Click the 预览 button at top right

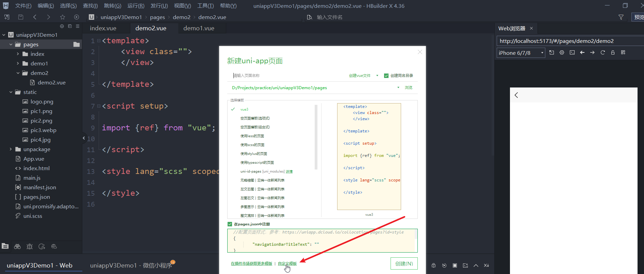click(639, 17)
